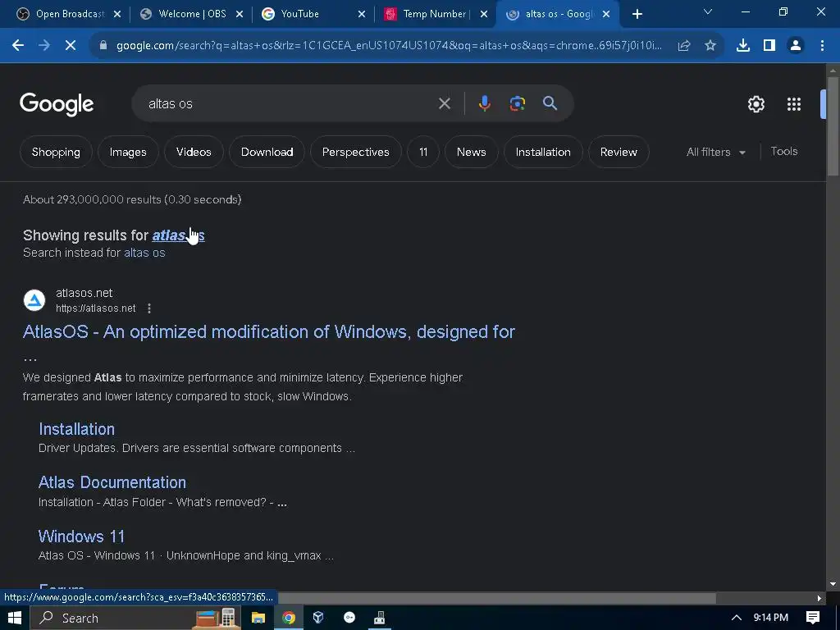Go back using the browser back arrow
The image size is (840, 630).
coord(18,46)
